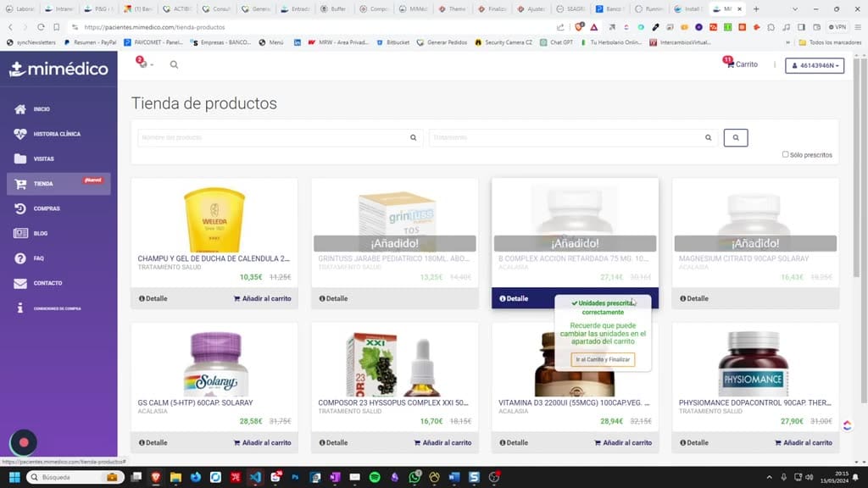Open Spotify from the taskbar
Screen dimensions: 868x488
click(x=374, y=477)
